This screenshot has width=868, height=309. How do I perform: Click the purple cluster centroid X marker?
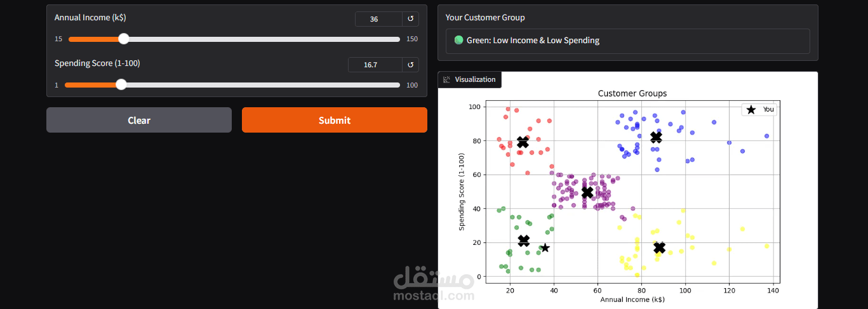click(587, 192)
